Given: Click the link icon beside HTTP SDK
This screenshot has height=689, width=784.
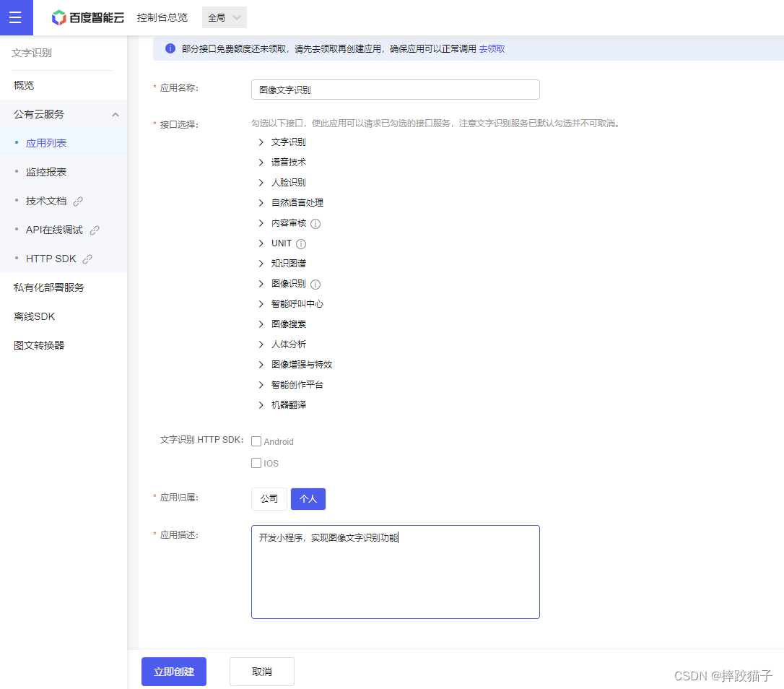Looking at the screenshot, I should click(87, 259).
